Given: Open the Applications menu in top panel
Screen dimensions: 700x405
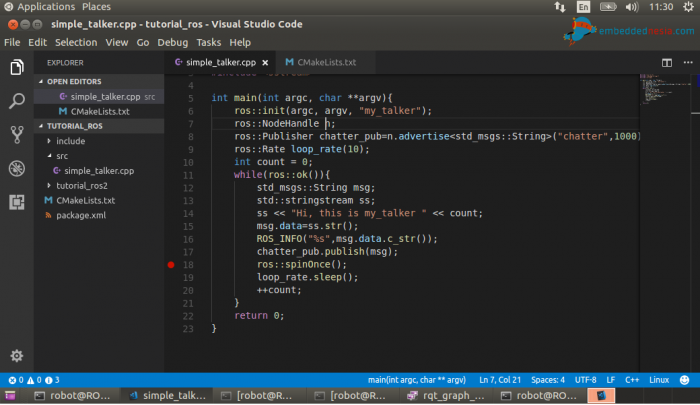Looking at the screenshot, I should click(x=46, y=7).
